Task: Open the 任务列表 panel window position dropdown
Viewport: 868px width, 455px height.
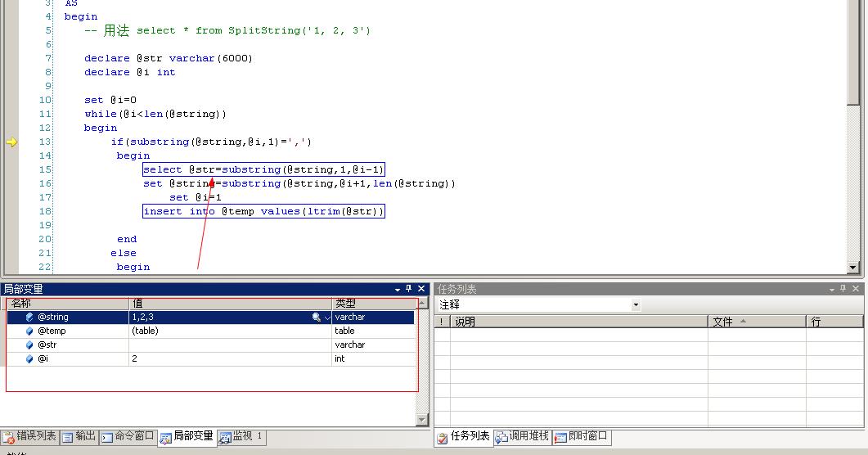Action: pos(831,290)
